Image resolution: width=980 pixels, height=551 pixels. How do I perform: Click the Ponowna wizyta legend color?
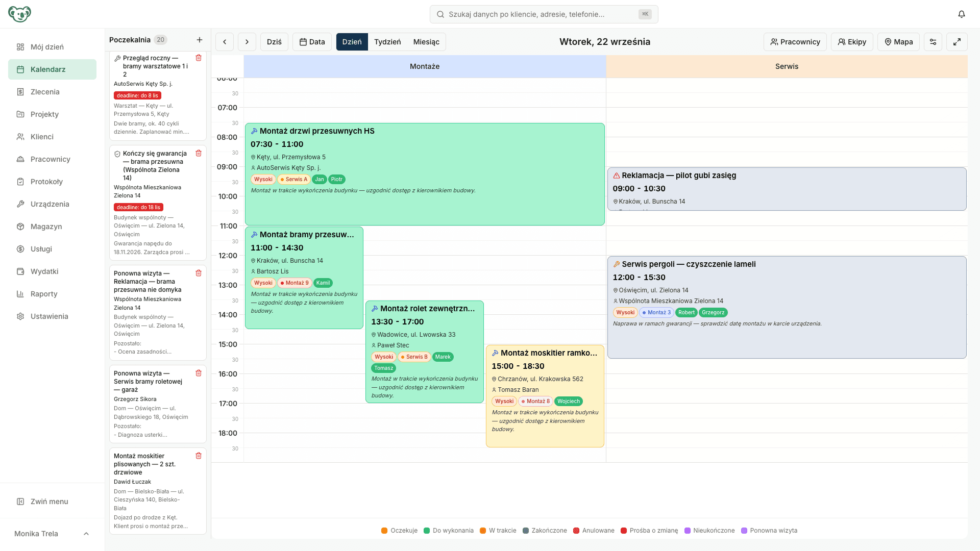pyautogui.click(x=744, y=531)
